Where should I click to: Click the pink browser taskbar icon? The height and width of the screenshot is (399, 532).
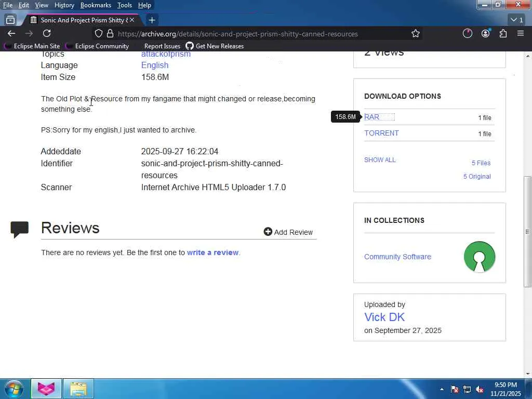click(x=46, y=389)
